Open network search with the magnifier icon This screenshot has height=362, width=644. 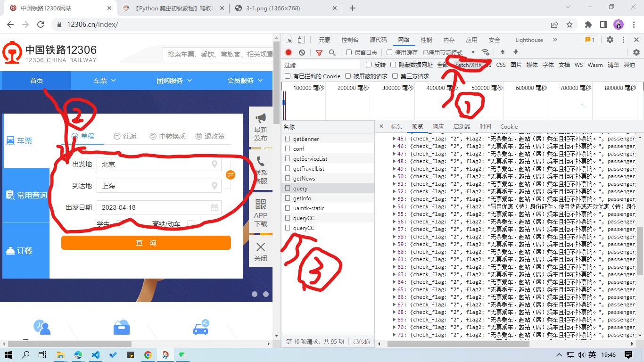[332, 52]
